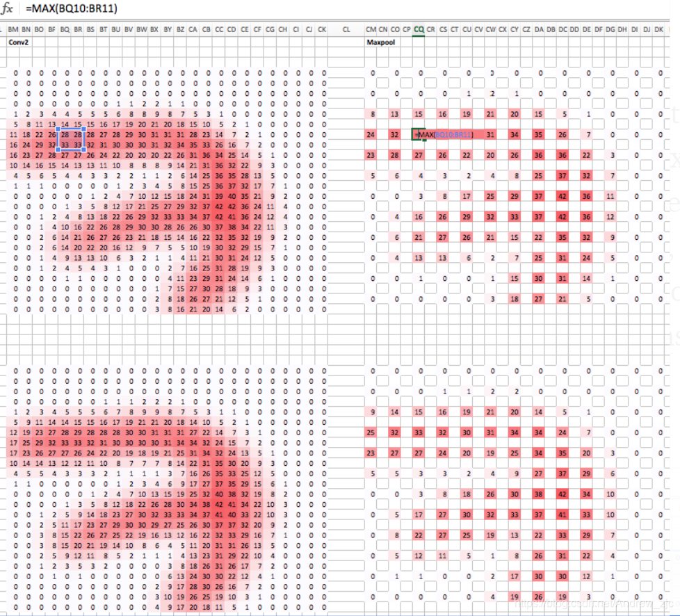Screen dimensions: 680x616
Task: Select column header DK
Action: tap(658, 29)
